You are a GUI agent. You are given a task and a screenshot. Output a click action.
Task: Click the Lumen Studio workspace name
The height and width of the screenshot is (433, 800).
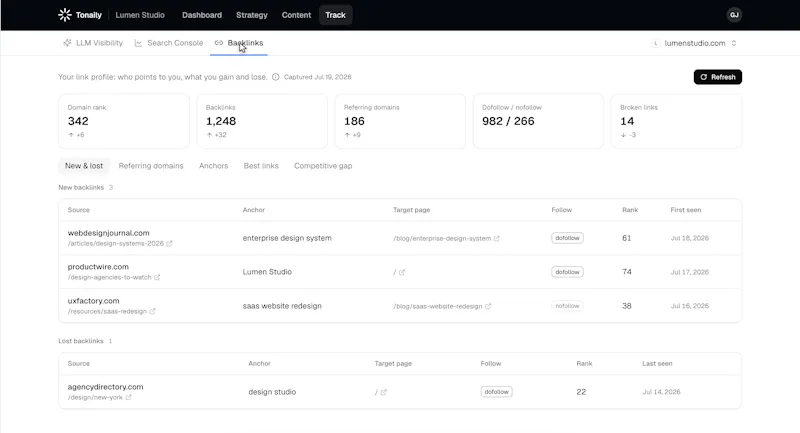tap(140, 15)
